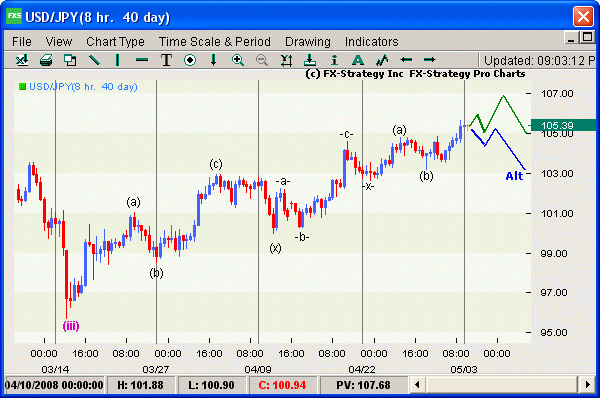Click the H: 101.88 status field
Screen dimensions: 600x398
140,385
